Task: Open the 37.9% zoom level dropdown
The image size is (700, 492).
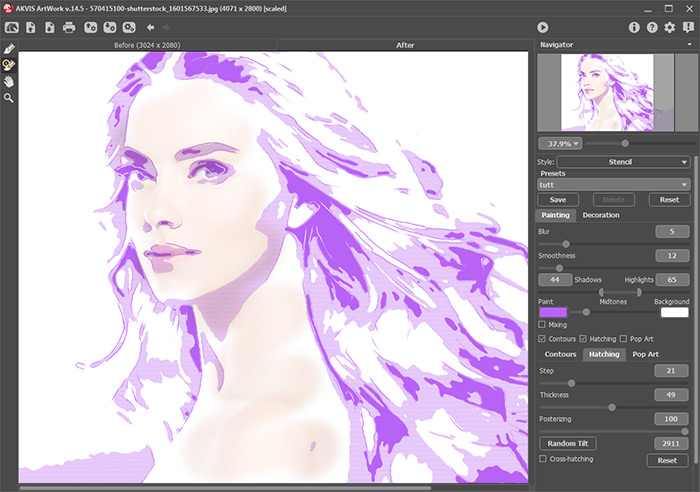Action: (561, 143)
